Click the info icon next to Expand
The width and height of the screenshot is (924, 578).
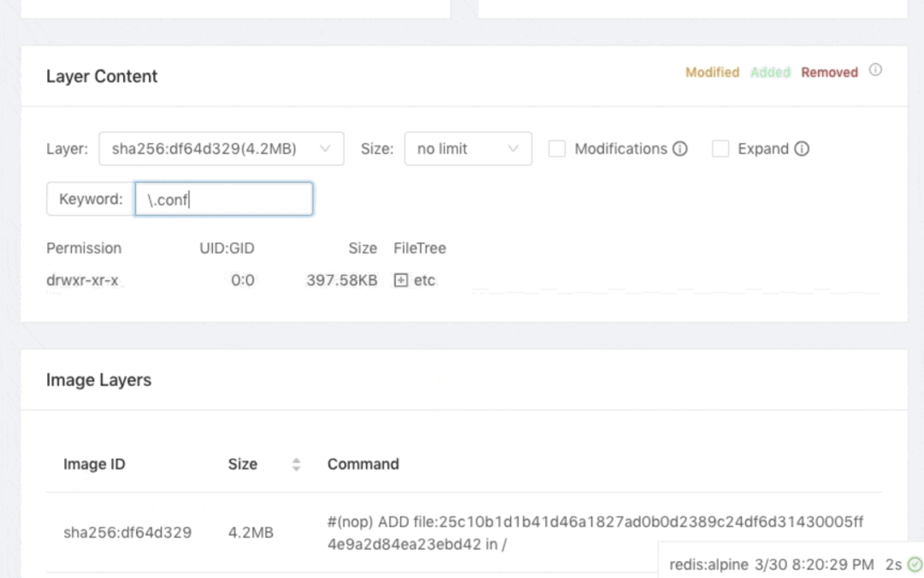click(x=802, y=149)
